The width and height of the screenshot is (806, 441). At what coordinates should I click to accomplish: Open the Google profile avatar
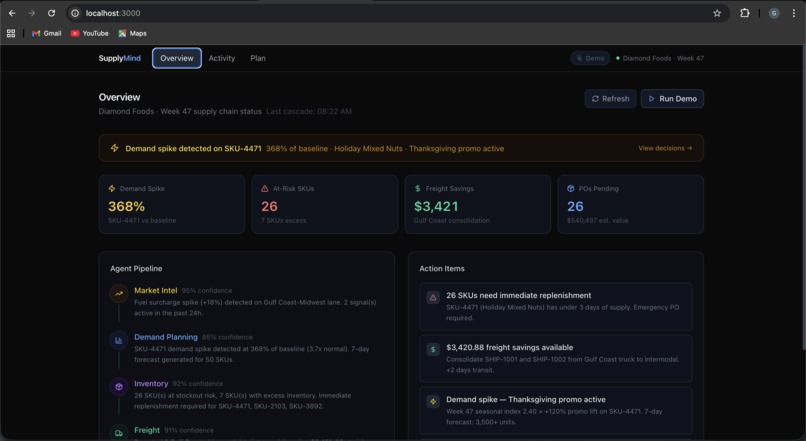774,13
